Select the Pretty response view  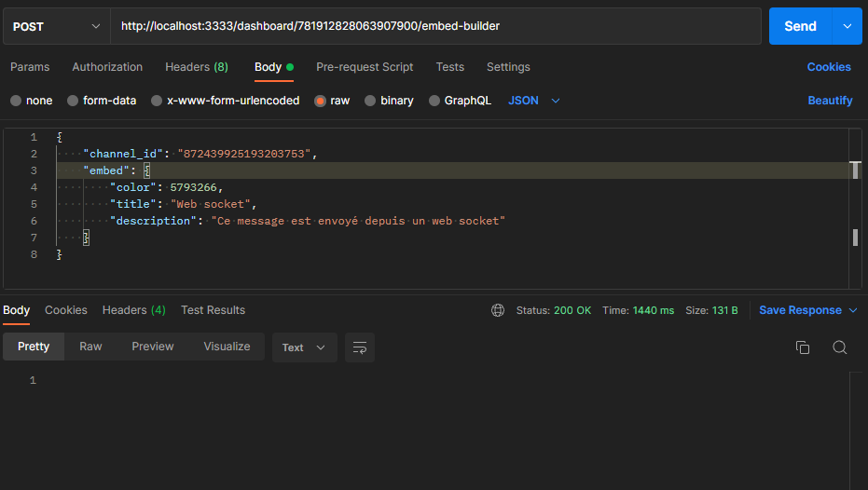(34, 347)
